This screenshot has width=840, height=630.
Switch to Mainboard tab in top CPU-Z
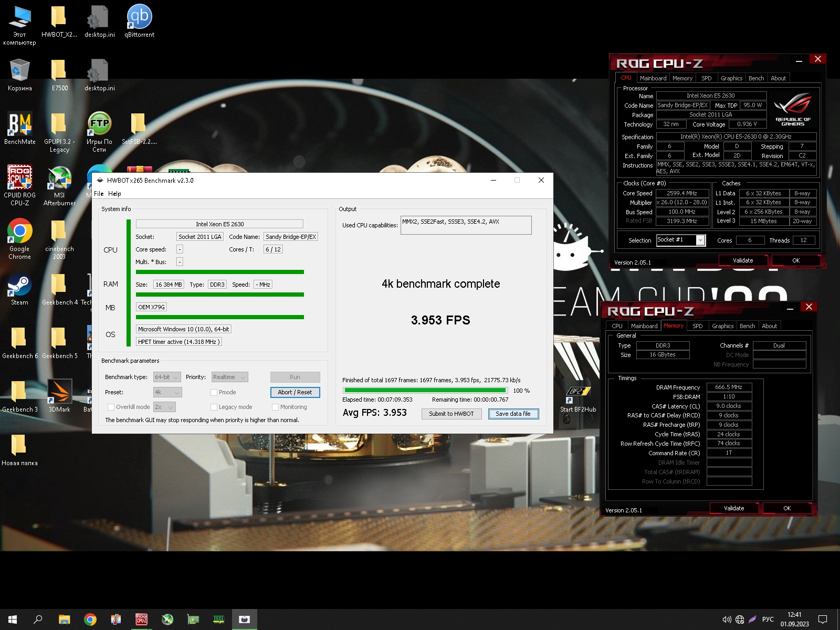pyautogui.click(x=653, y=78)
